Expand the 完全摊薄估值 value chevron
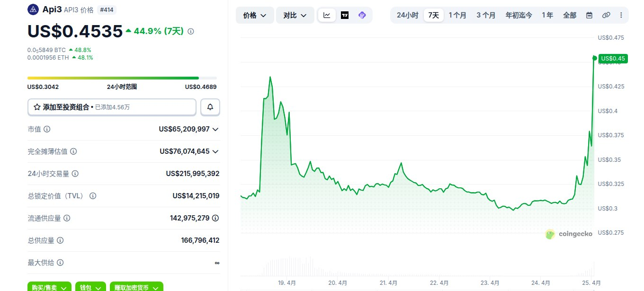This screenshot has height=291, width=644. pos(215,151)
